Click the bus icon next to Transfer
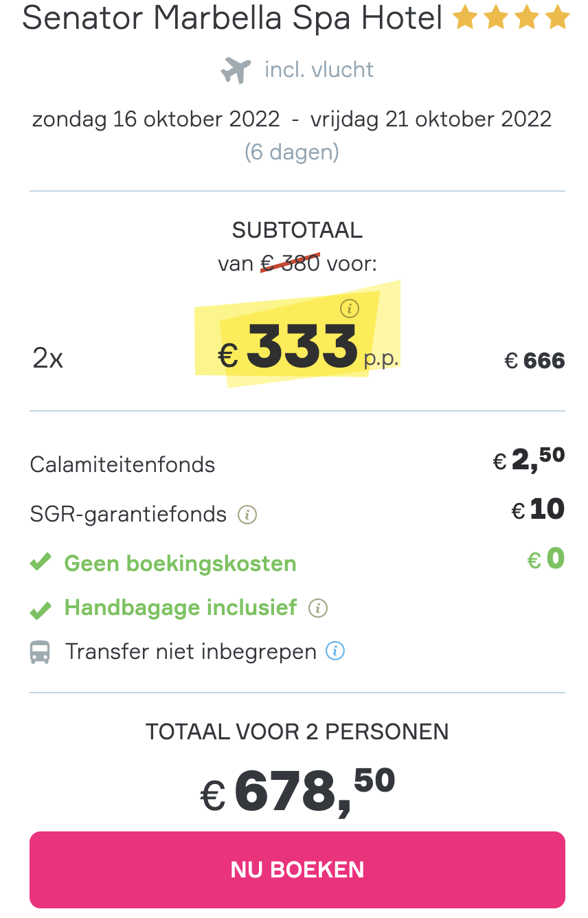Screen dimensions: 588x918 pos(41,652)
